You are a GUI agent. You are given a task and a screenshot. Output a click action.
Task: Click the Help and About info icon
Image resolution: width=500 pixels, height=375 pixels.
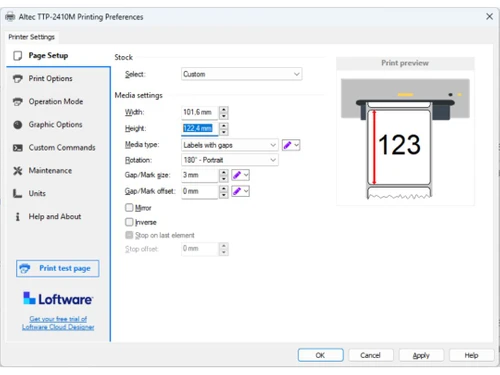point(18,217)
